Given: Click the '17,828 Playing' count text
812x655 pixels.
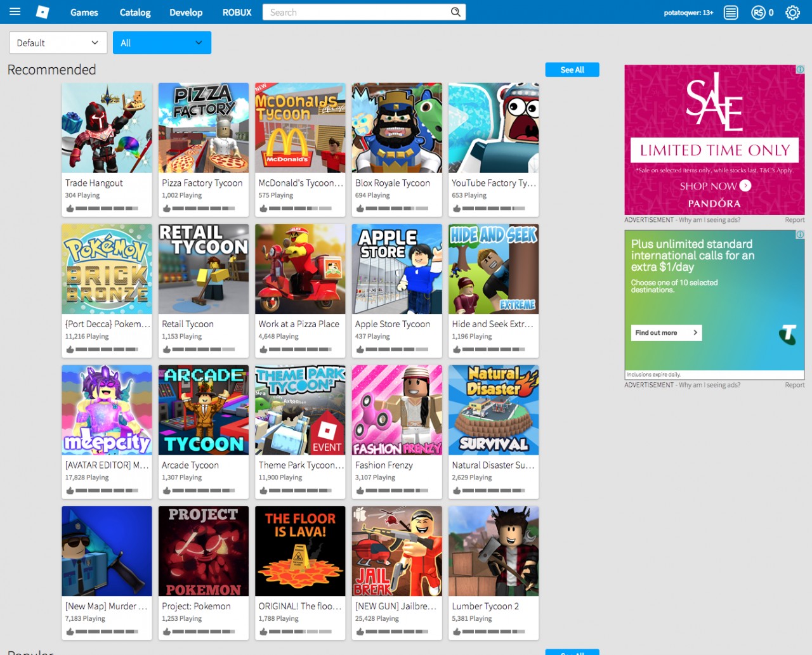Looking at the screenshot, I should point(87,477).
